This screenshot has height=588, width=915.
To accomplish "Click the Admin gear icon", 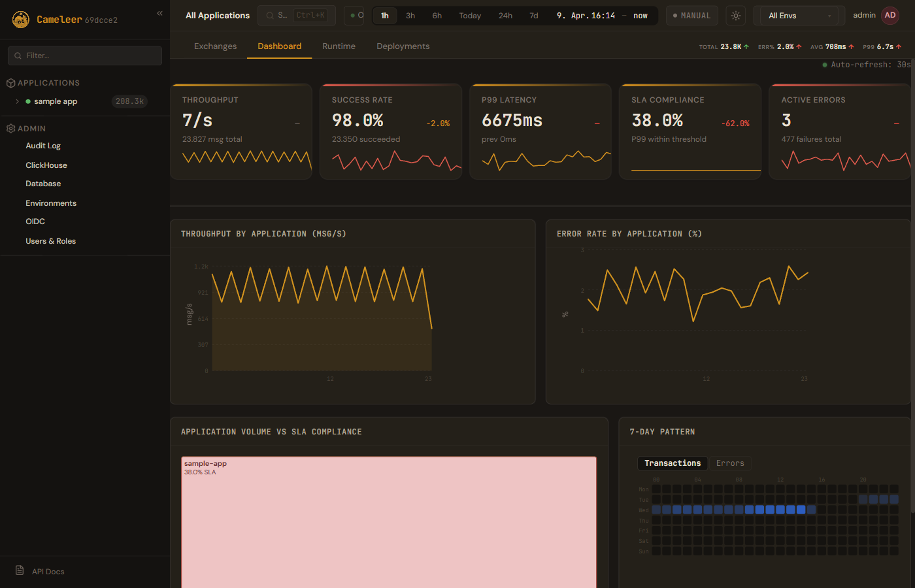I will 10,129.
